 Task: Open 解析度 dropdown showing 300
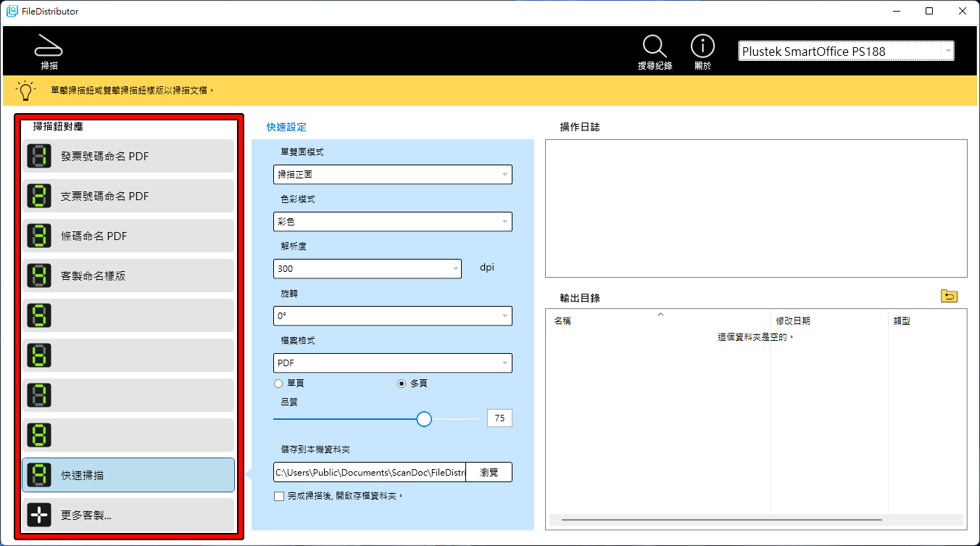(367, 268)
